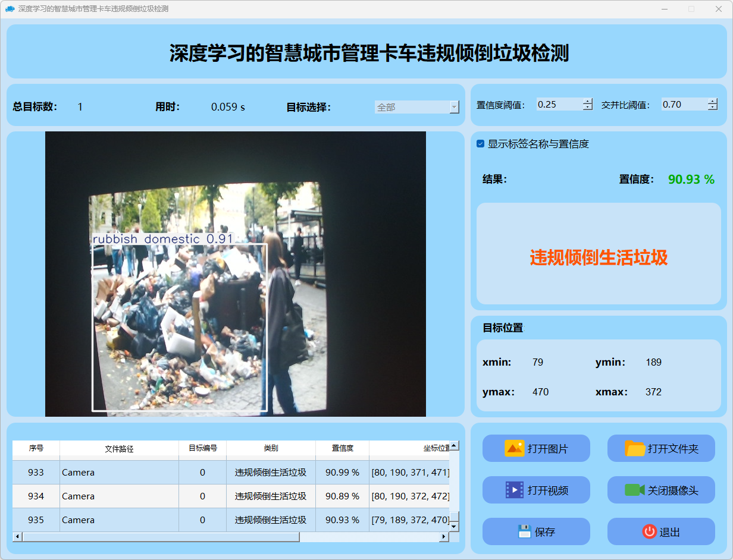733x560 pixels.
Task: Toggle 显示标签名称与置信度 checkbox
Action: pos(481,144)
